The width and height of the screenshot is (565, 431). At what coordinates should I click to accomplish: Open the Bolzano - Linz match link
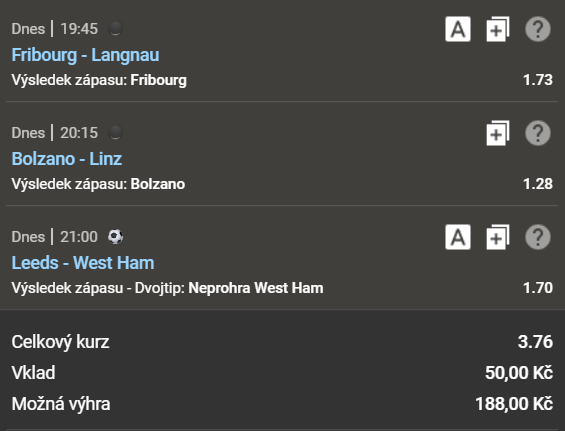[x=67, y=159]
